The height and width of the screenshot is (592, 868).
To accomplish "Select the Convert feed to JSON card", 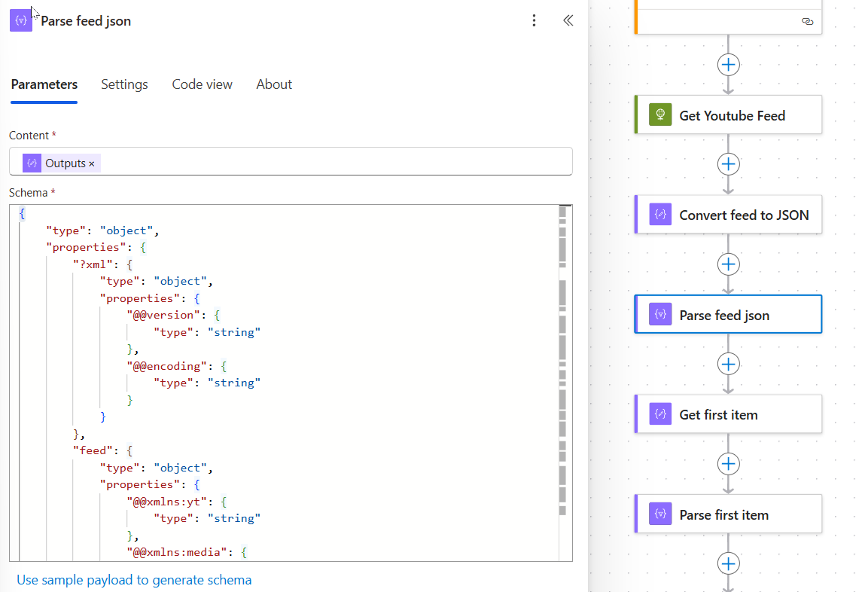I will tap(728, 215).
